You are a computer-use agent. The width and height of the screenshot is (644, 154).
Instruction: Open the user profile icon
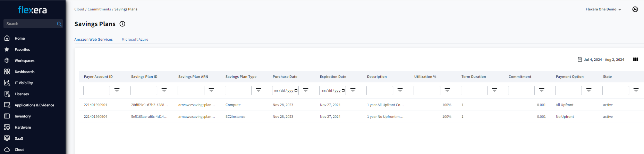click(635, 9)
